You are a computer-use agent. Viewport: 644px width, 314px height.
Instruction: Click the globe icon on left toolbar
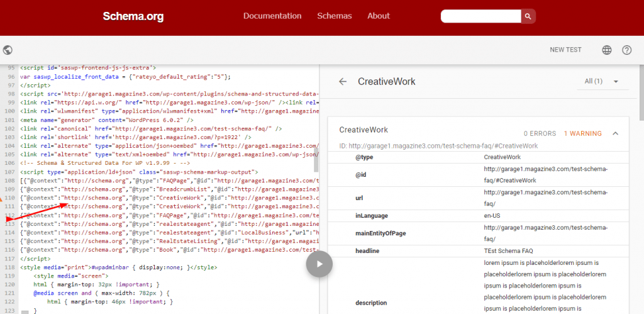click(8, 50)
